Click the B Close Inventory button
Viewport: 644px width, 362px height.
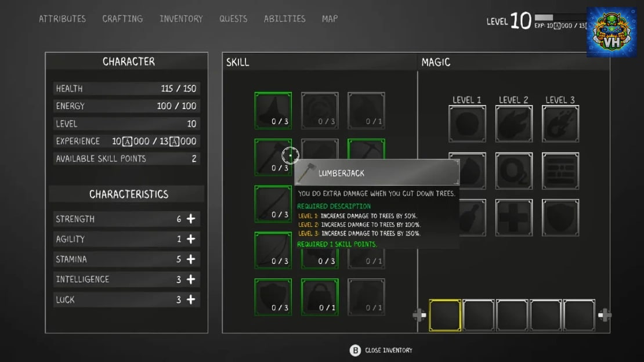point(381,350)
